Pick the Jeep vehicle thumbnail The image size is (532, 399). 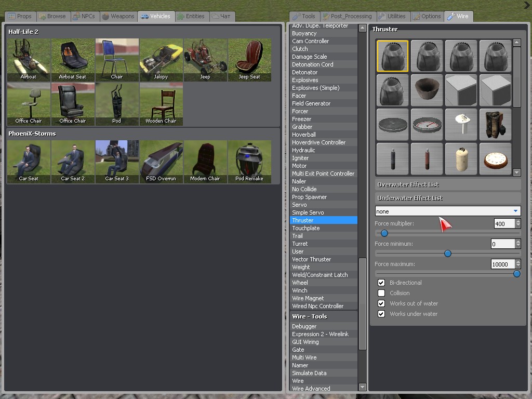205,59
